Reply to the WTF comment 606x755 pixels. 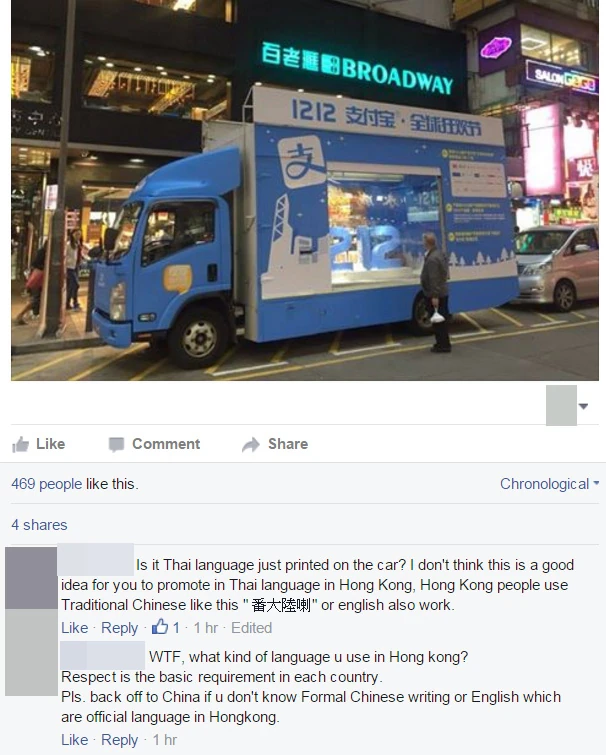tap(119, 740)
